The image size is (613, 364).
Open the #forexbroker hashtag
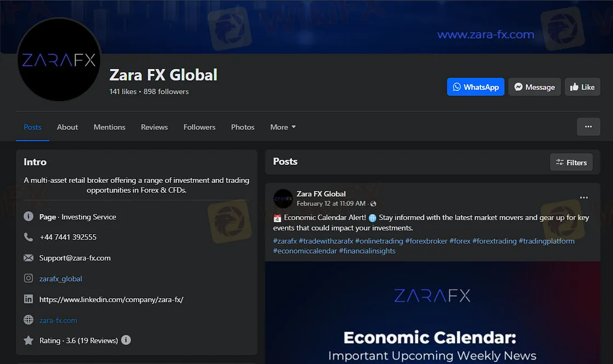(426, 241)
